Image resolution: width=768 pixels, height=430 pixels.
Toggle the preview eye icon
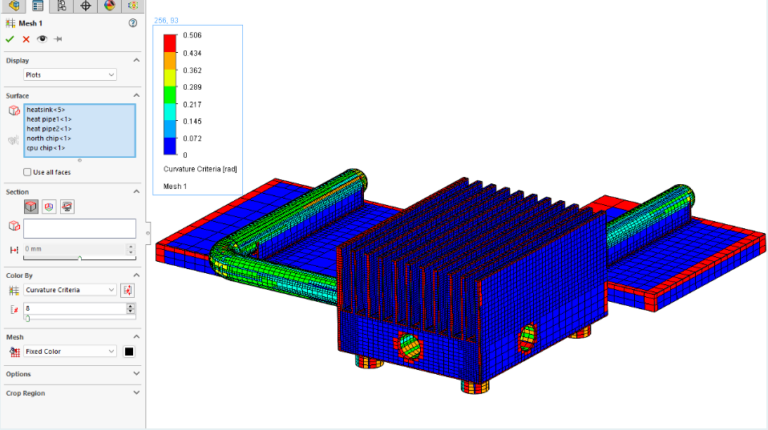(42, 39)
